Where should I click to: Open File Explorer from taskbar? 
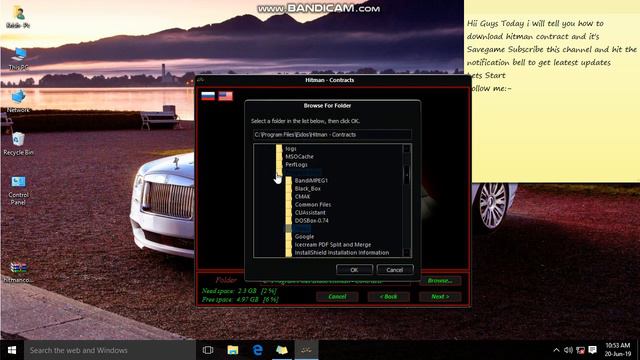233,350
